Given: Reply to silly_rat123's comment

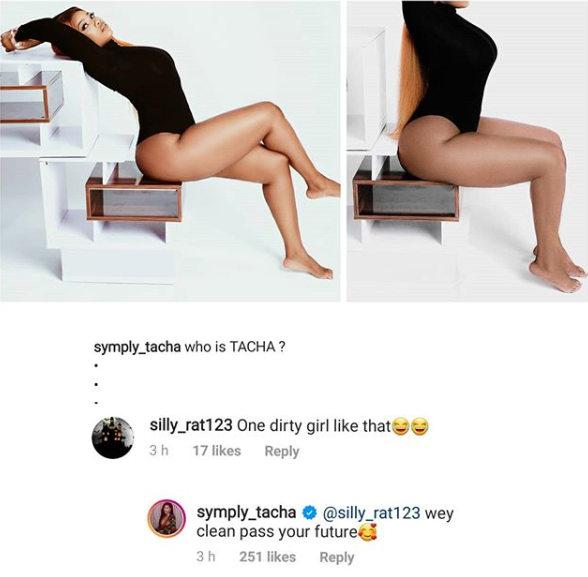Looking at the screenshot, I should [x=282, y=451].
